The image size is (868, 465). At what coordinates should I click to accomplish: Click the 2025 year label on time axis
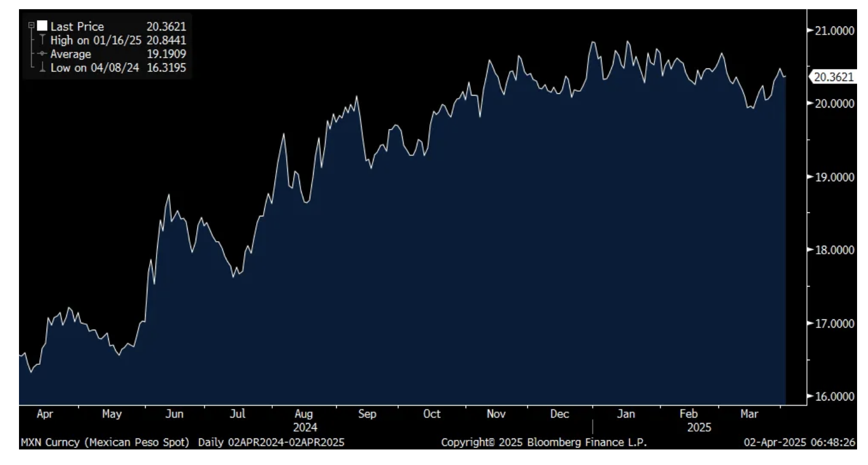699,428
